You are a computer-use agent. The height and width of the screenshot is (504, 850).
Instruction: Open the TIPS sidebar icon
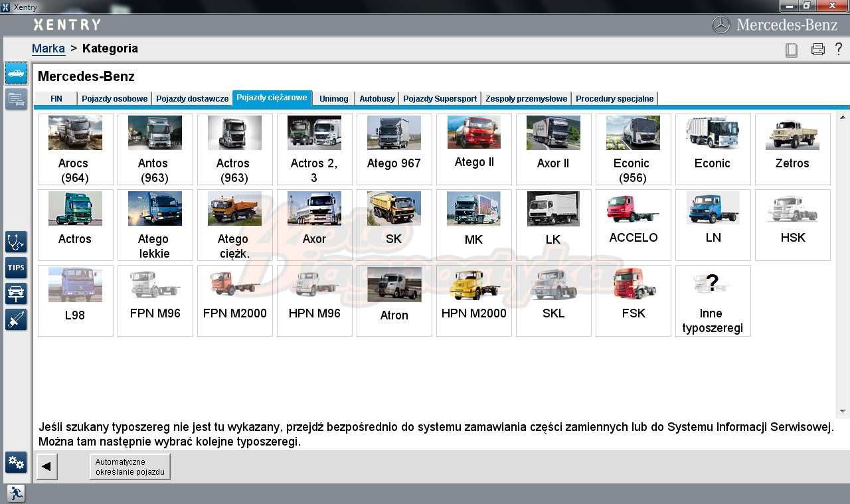(16, 268)
